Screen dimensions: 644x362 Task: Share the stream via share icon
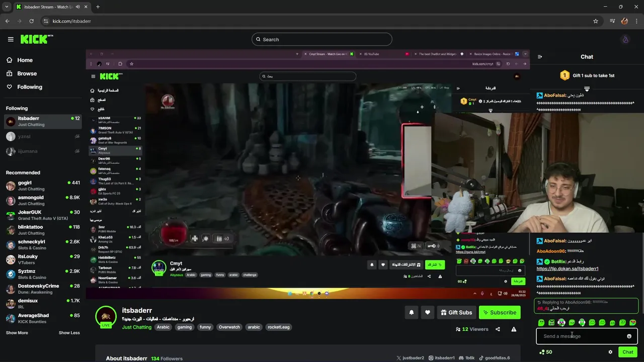pos(498,329)
